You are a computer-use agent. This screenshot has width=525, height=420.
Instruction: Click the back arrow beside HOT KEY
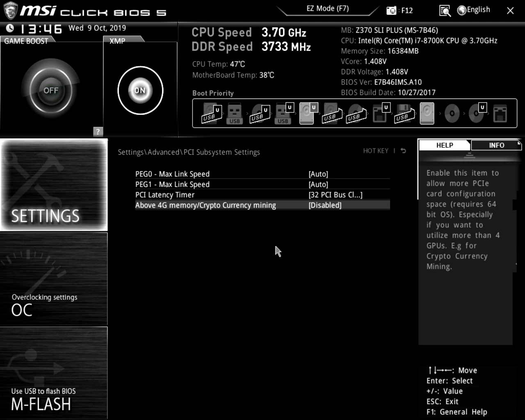pyautogui.click(x=403, y=151)
